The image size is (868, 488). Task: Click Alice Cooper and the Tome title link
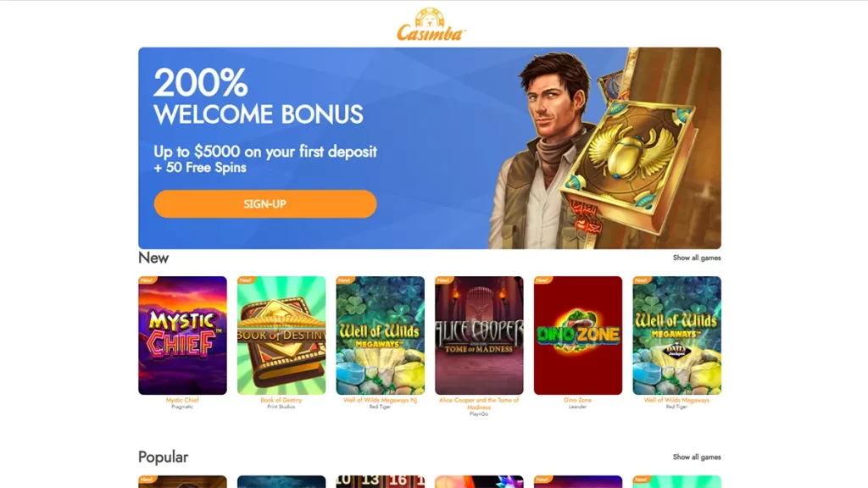pos(479,403)
